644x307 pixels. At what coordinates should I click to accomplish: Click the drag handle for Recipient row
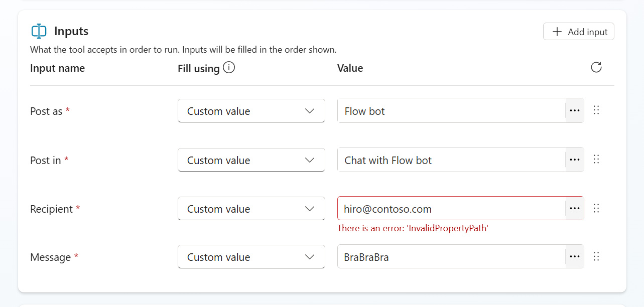(596, 208)
